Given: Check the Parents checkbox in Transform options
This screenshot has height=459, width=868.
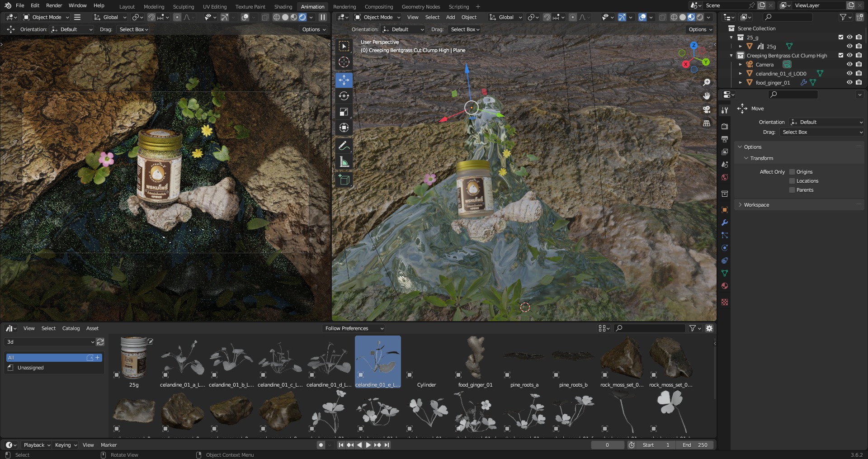Looking at the screenshot, I should (792, 190).
